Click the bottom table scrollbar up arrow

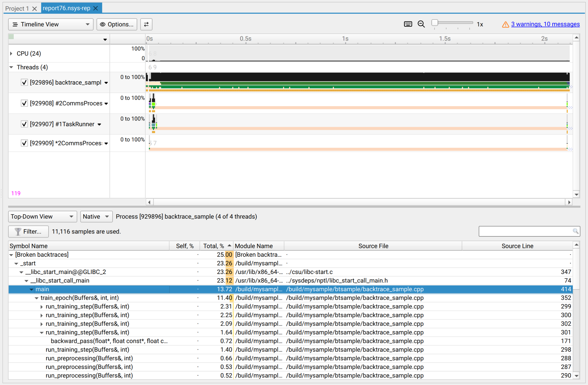[x=576, y=245]
